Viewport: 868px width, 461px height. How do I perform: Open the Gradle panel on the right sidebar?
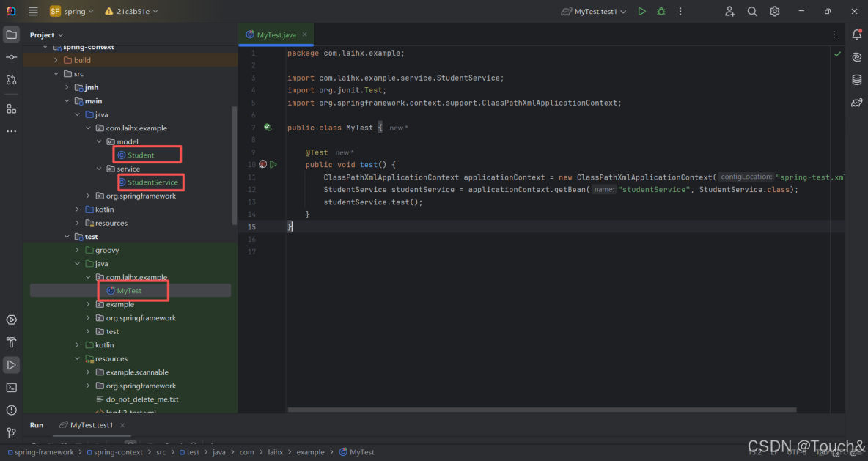tap(858, 103)
